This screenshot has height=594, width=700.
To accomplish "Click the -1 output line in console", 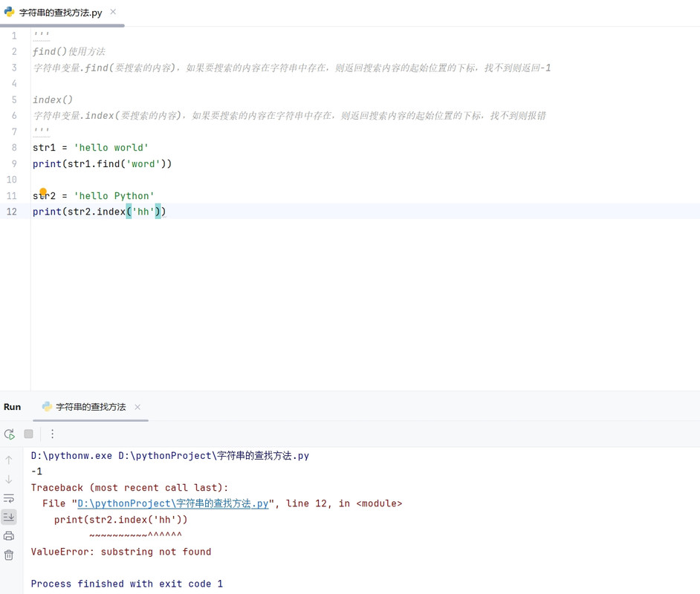I will click(x=36, y=471).
